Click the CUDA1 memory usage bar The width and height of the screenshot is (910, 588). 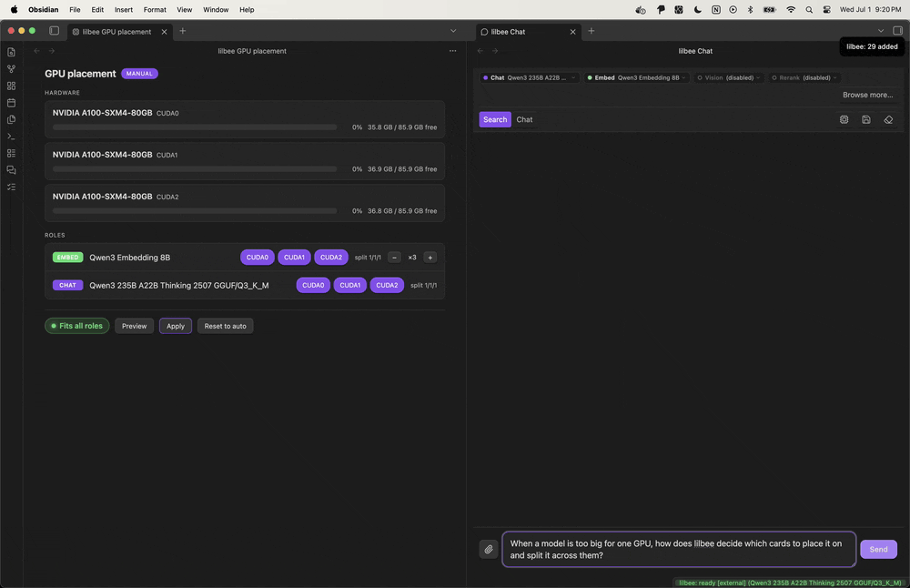195,169
